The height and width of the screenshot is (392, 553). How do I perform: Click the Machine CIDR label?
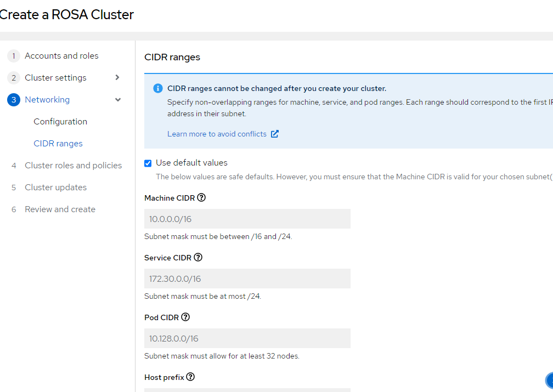click(170, 198)
